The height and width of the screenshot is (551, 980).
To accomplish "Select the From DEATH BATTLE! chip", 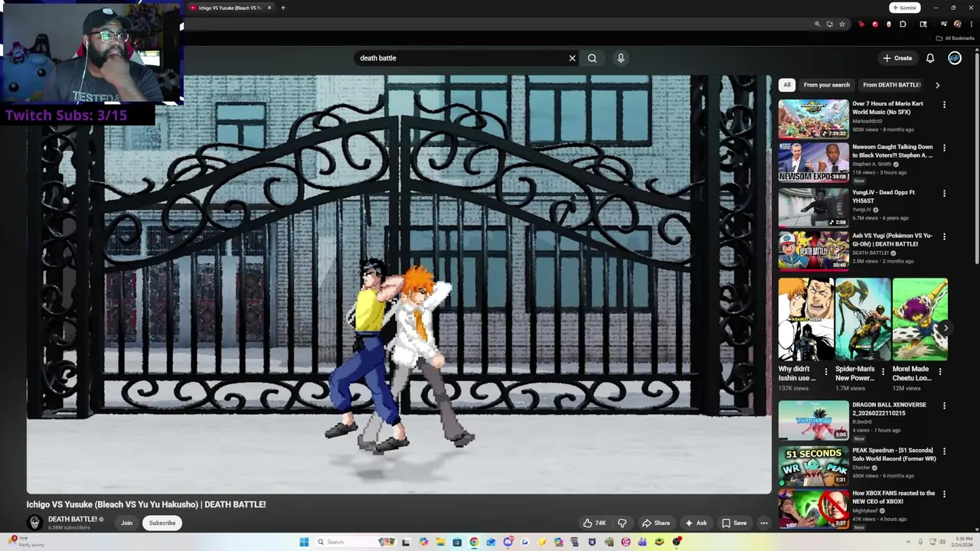I will (891, 85).
